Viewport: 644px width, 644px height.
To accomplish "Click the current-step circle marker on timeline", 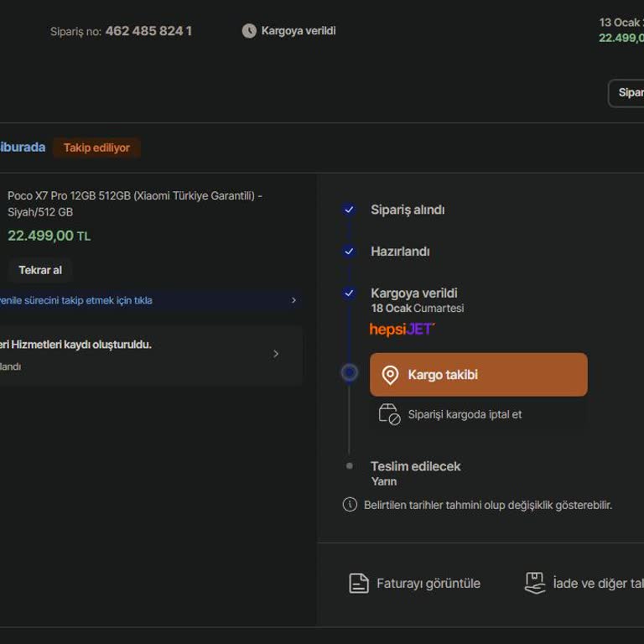I will 350,372.
